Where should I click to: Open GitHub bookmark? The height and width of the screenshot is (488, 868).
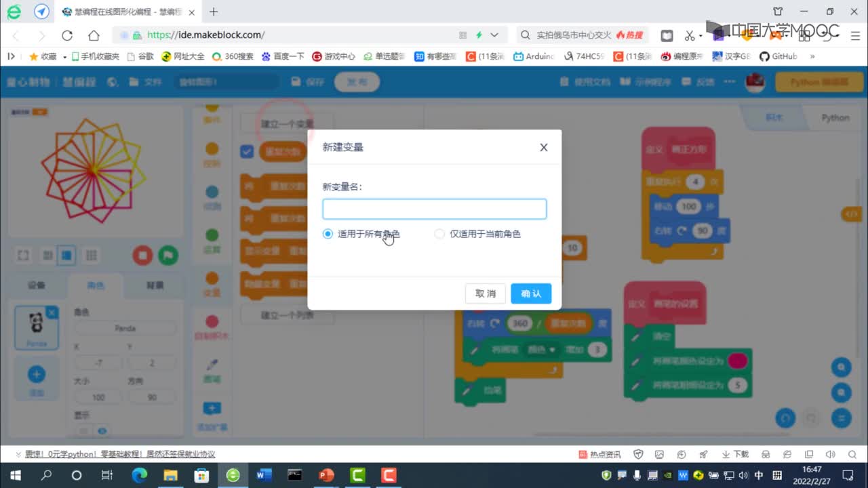[x=778, y=56]
